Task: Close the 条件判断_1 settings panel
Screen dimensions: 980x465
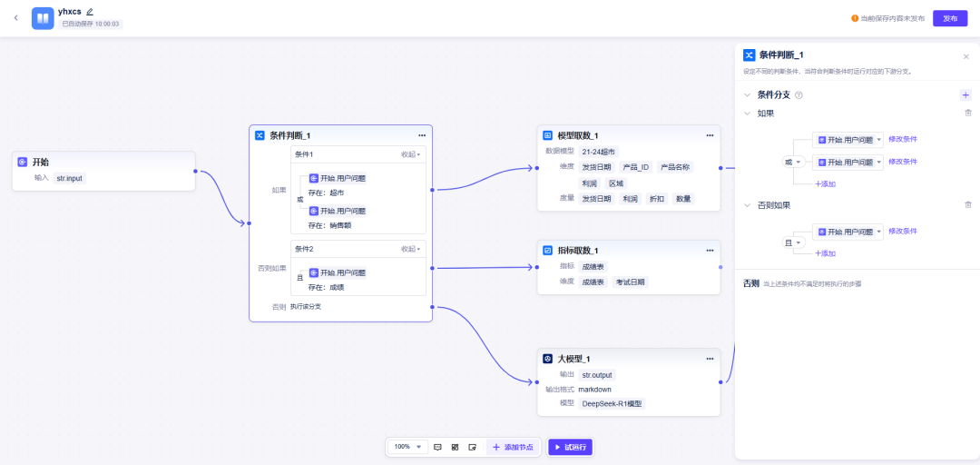Action: point(965,56)
